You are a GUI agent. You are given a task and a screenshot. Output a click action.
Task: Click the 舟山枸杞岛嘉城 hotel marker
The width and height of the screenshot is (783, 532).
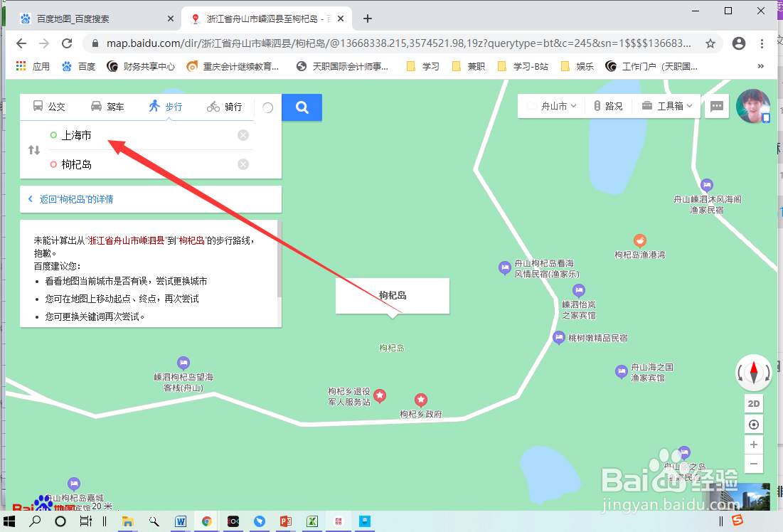point(74,484)
